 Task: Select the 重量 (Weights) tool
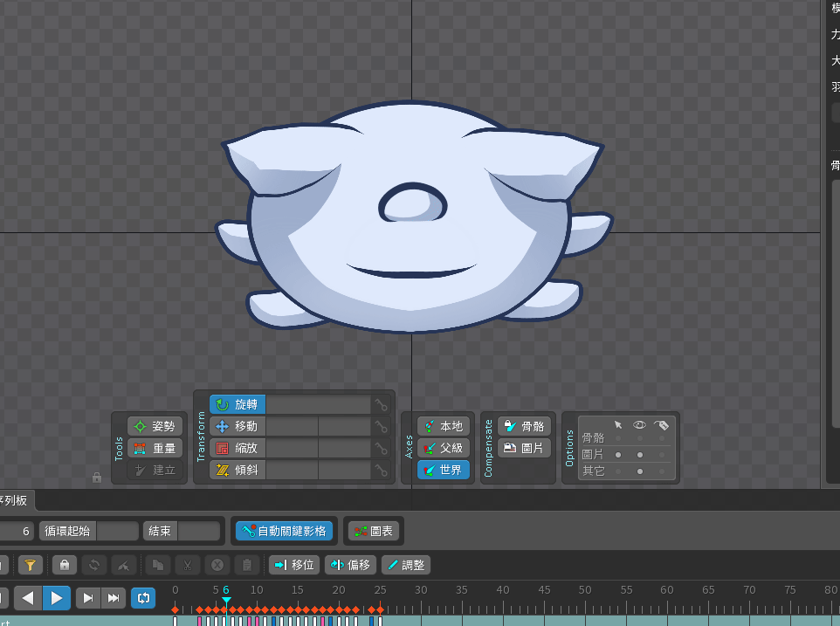point(155,448)
